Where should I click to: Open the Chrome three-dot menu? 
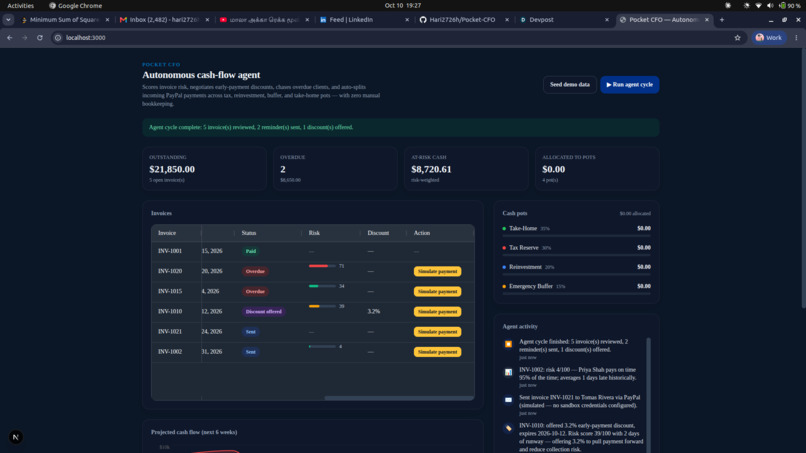(796, 38)
